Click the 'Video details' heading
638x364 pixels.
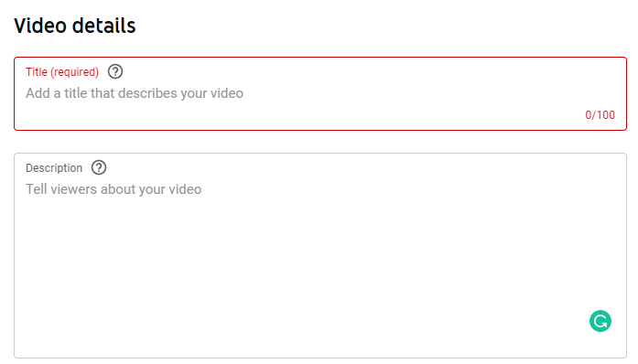74,26
